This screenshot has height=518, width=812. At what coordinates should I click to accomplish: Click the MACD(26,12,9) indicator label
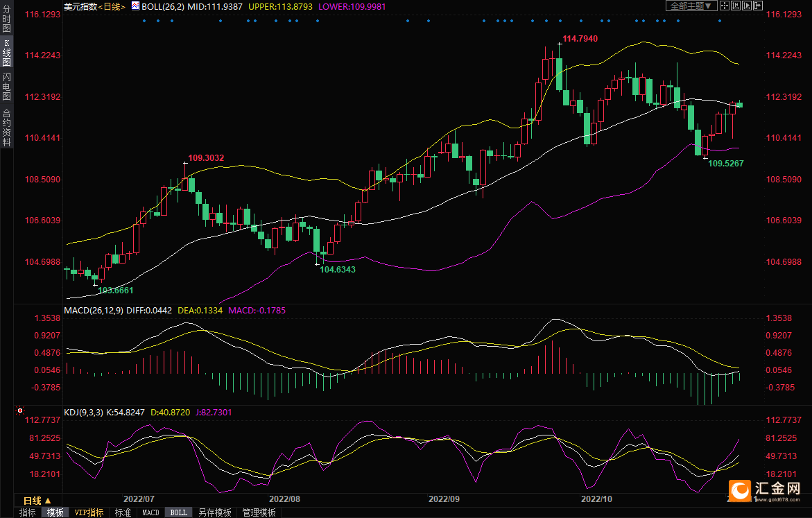tap(94, 310)
